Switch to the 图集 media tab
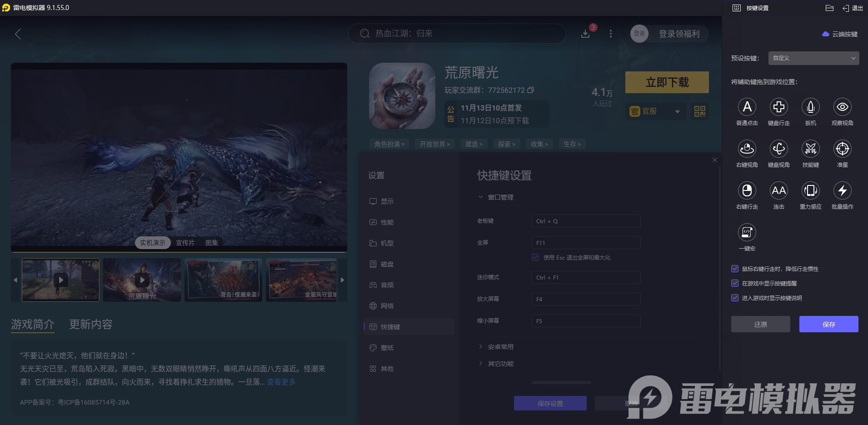The height and width of the screenshot is (425, 868). [212, 243]
